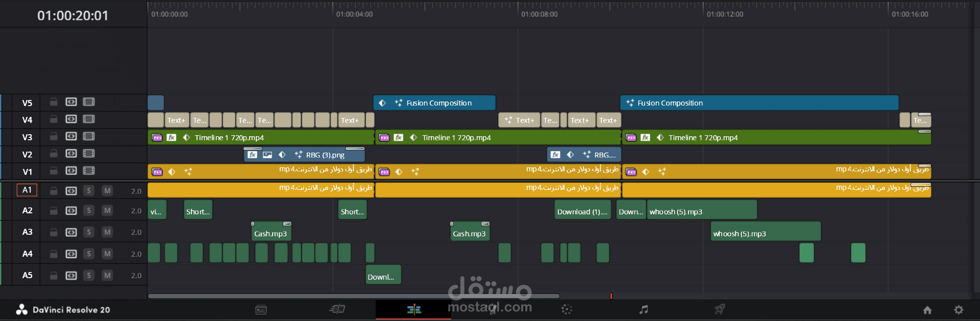
Task: Select the first Text+ clip on V4
Action: point(177,120)
